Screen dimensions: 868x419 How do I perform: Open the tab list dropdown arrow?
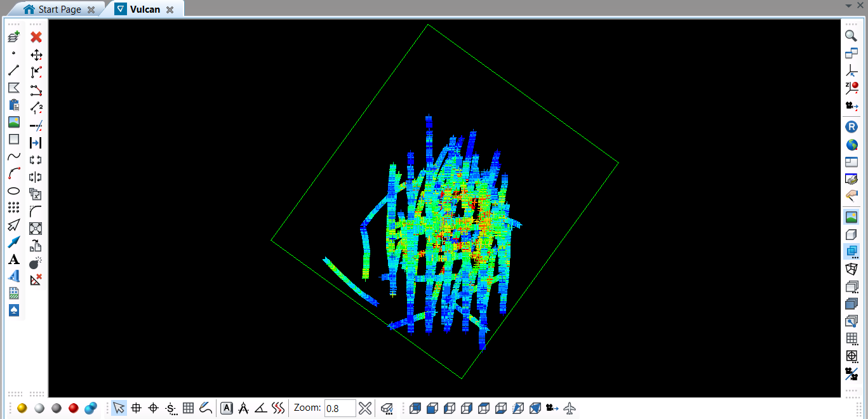[x=849, y=6]
